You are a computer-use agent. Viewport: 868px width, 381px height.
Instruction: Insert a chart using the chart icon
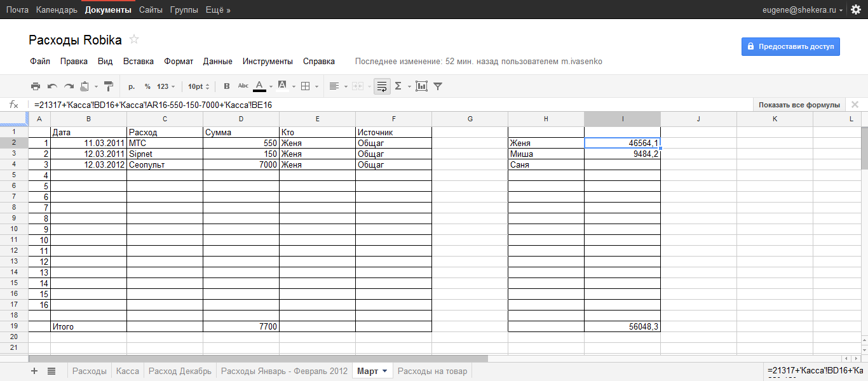[x=421, y=86]
